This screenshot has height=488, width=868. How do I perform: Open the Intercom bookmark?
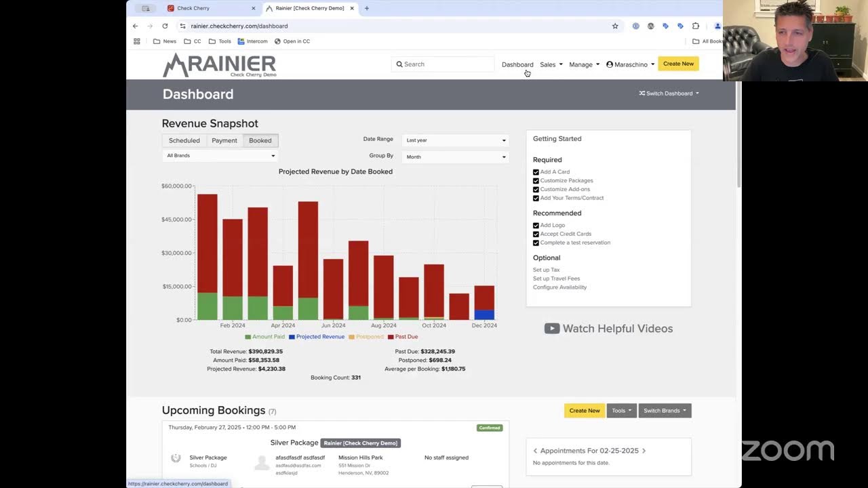click(x=252, y=41)
